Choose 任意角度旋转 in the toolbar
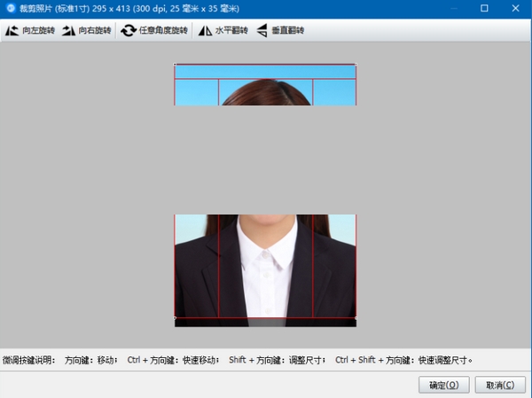The image size is (532, 398). click(x=163, y=30)
